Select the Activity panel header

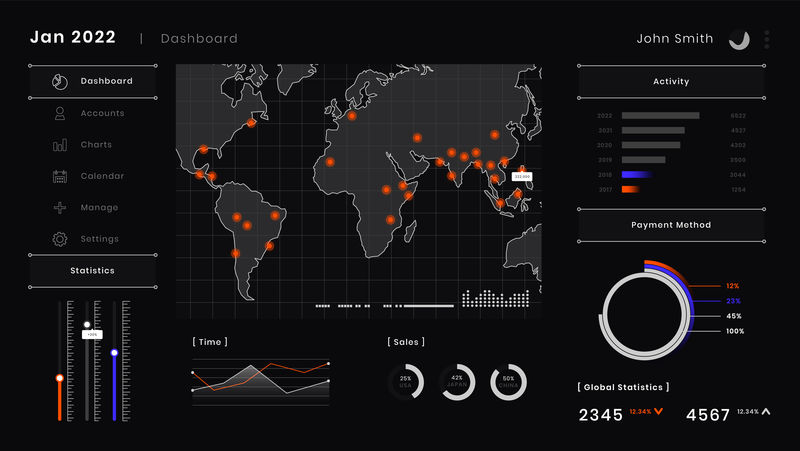[x=671, y=82]
